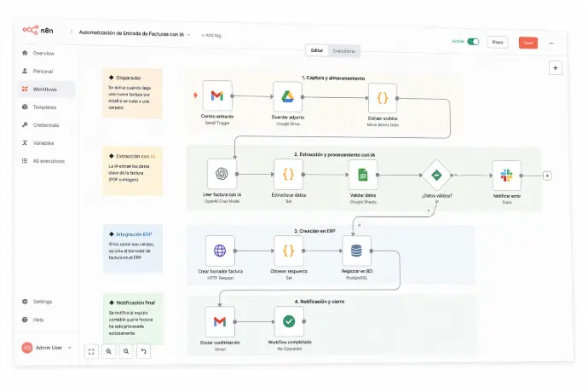Select the Estructurar datos Set node
Screen dimensions: 588x392
tap(288, 175)
